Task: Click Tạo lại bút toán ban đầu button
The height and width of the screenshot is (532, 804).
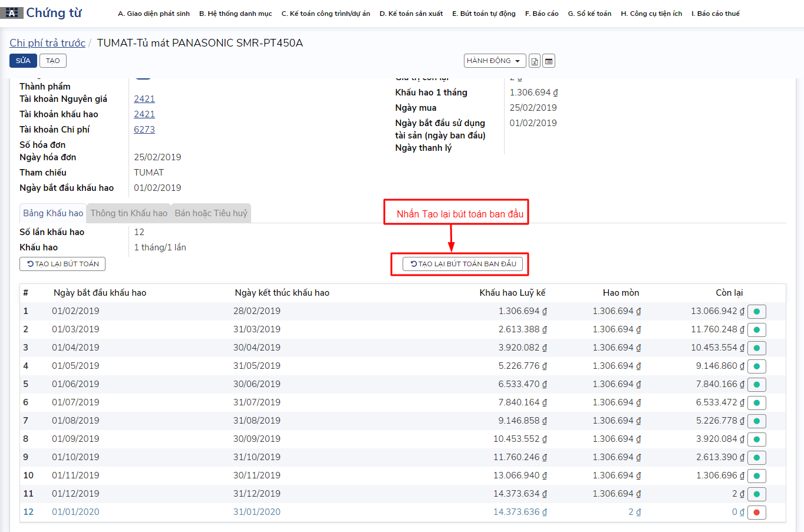Action: [x=463, y=264]
